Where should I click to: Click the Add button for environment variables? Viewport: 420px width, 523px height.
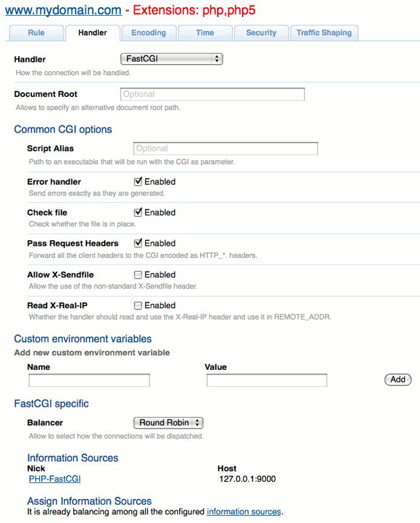pyautogui.click(x=398, y=379)
